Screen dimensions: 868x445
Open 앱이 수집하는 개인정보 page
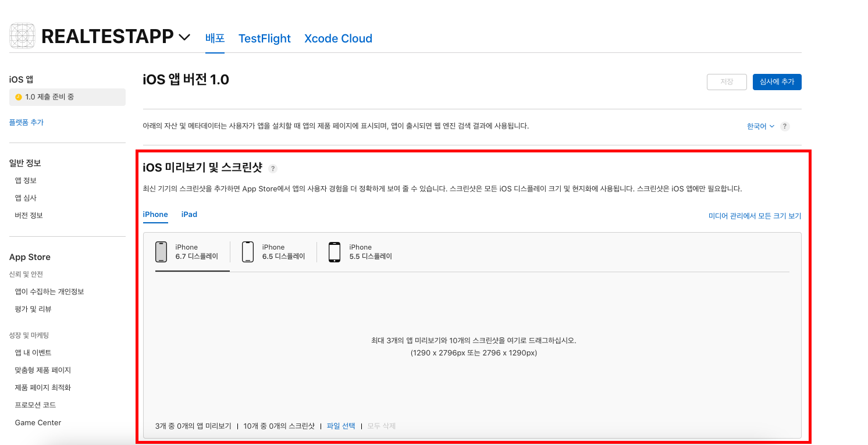coord(49,291)
